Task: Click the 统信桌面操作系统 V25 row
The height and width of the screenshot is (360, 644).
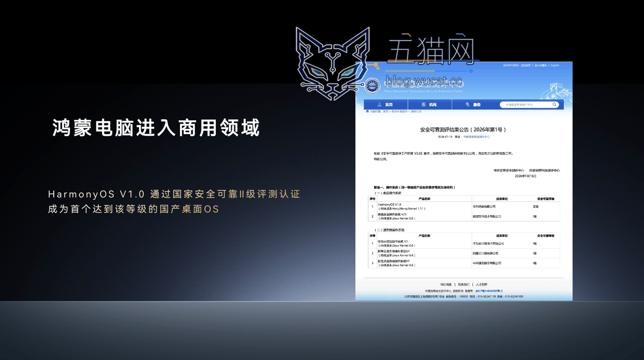Action: click(x=464, y=216)
